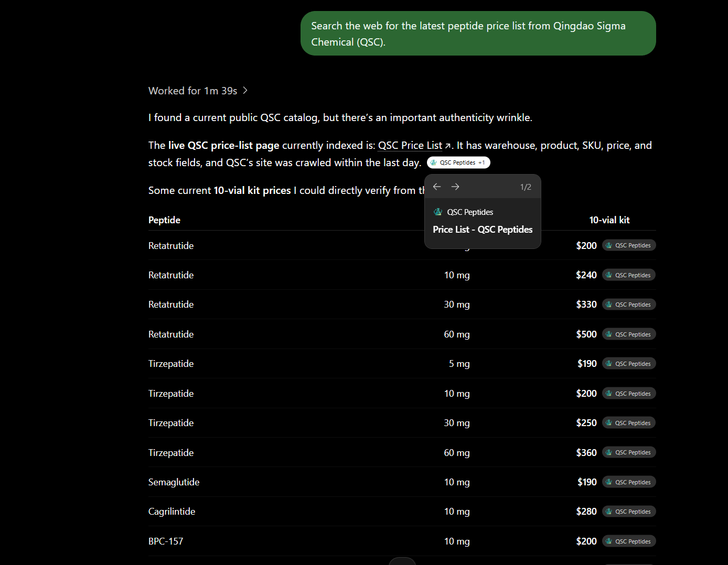This screenshot has width=728, height=565.
Task: Expand the 'Worked for 1m 39s' chevron
Action: pos(245,91)
